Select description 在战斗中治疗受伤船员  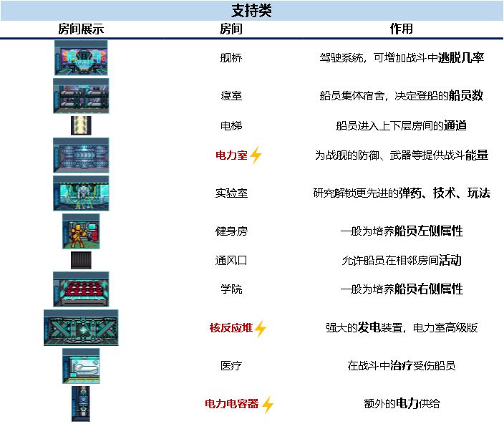click(x=402, y=365)
